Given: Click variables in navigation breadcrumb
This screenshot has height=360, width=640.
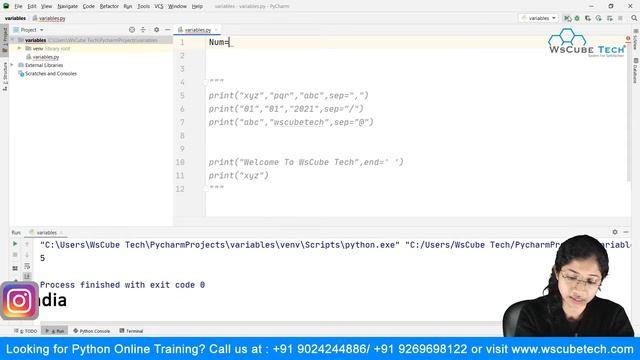Looking at the screenshot, I should (15, 18).
